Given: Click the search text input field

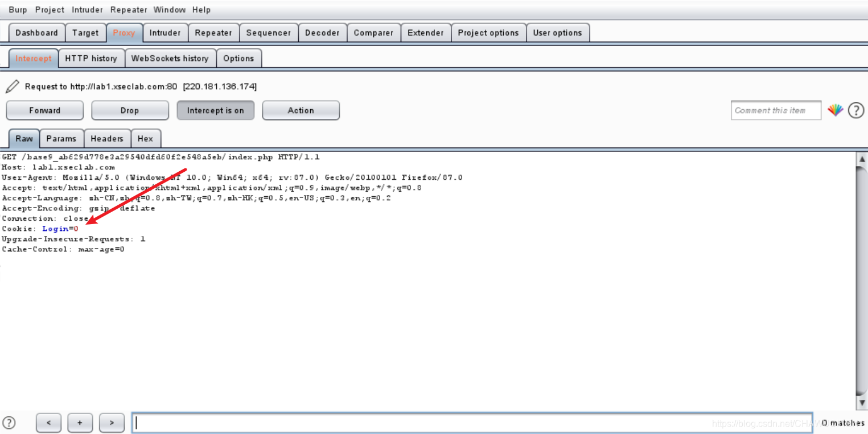Looking at the screenshot, I should click(472, 423).
